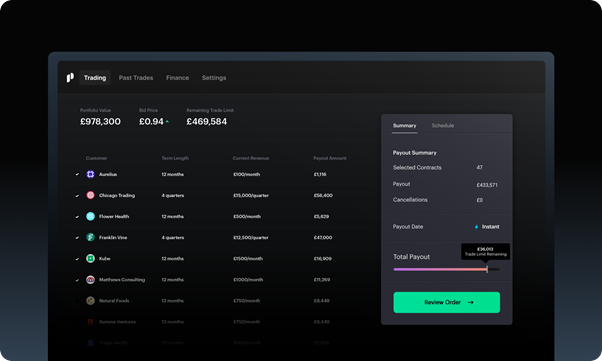The image size is (602, 361).
Task: Open the Trading tab
Action: click(95, 78)
